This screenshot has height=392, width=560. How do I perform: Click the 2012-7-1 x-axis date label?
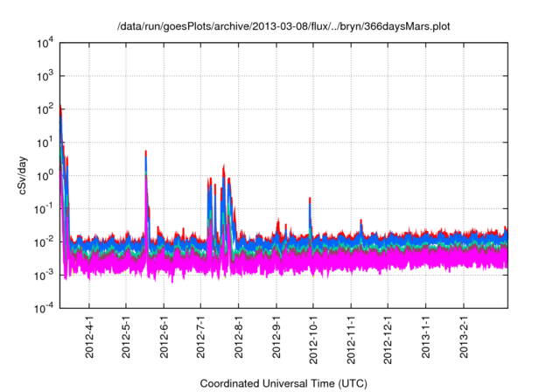point(200,338)
